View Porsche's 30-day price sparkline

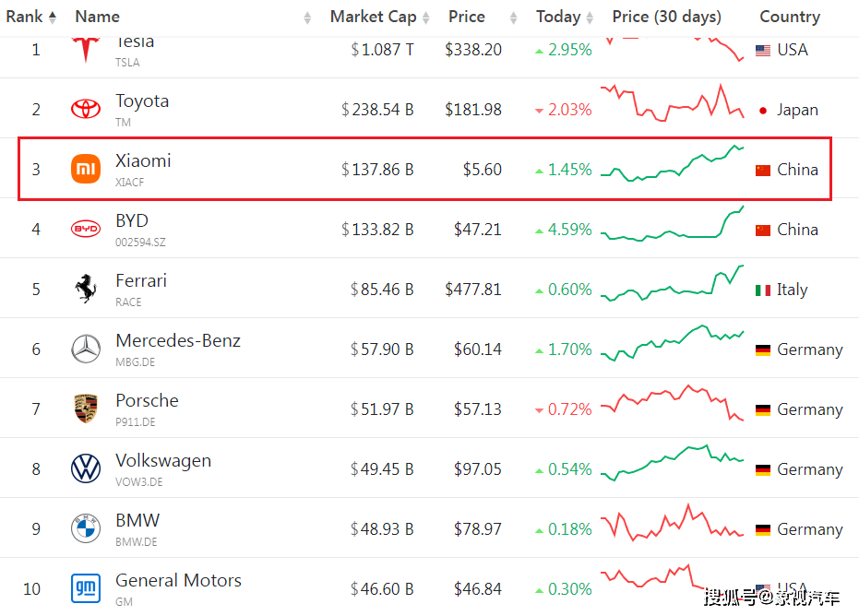pyautogui.click(x=673, y=402)
